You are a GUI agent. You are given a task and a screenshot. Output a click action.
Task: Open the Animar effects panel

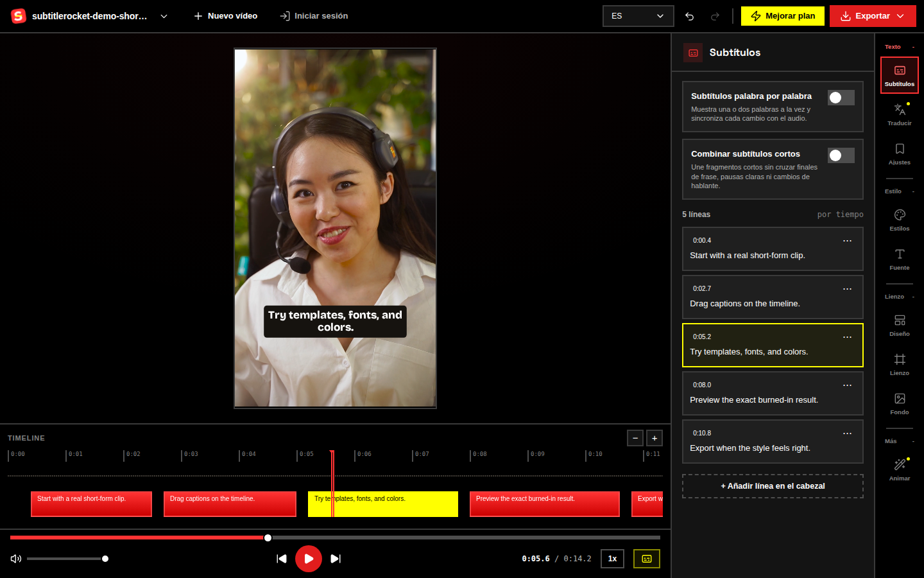899,469
